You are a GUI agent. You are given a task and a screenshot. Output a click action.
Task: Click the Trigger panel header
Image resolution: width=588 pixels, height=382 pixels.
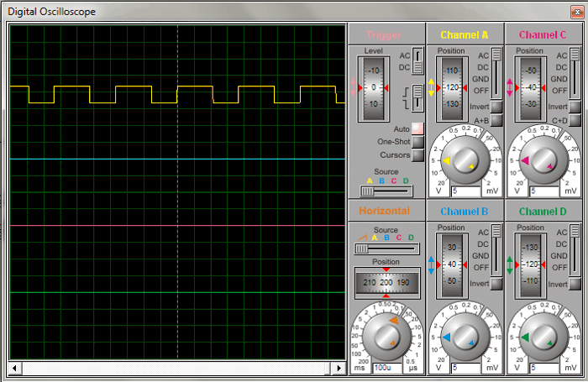point(386,34)
